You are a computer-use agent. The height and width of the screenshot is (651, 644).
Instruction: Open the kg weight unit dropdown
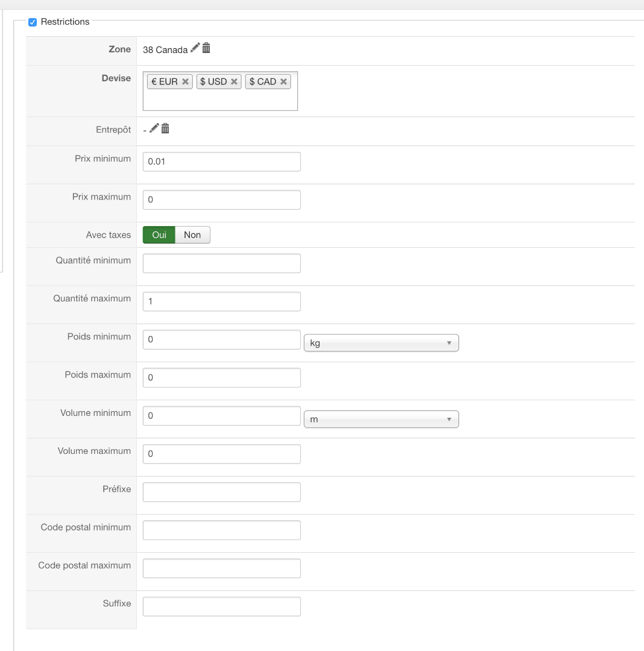[x=381, y=343]
